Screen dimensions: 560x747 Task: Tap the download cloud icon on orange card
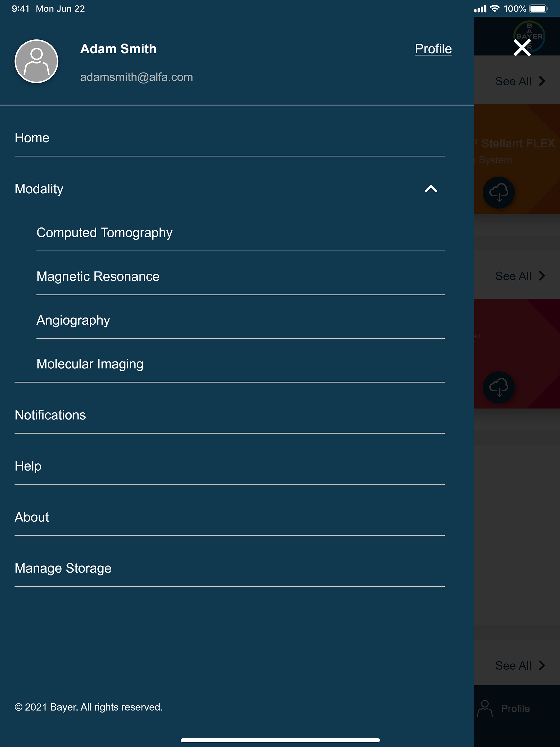(498, 192)
